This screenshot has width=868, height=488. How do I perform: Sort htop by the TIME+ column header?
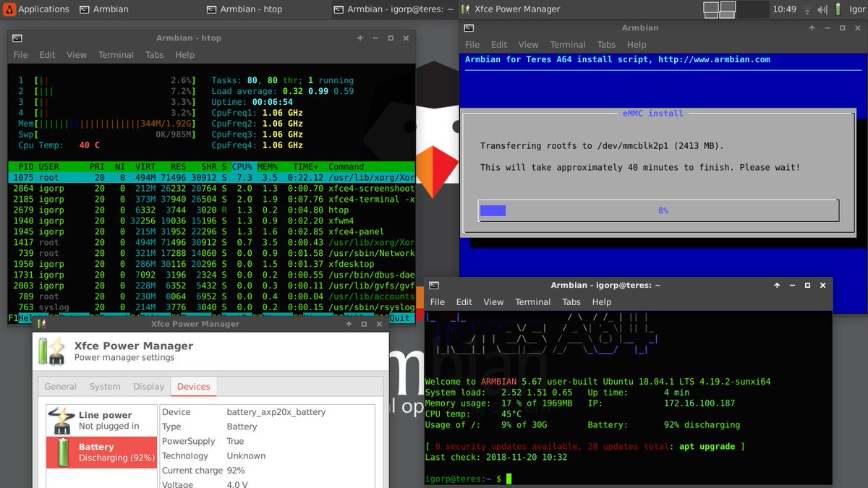[x=305, y=167]
